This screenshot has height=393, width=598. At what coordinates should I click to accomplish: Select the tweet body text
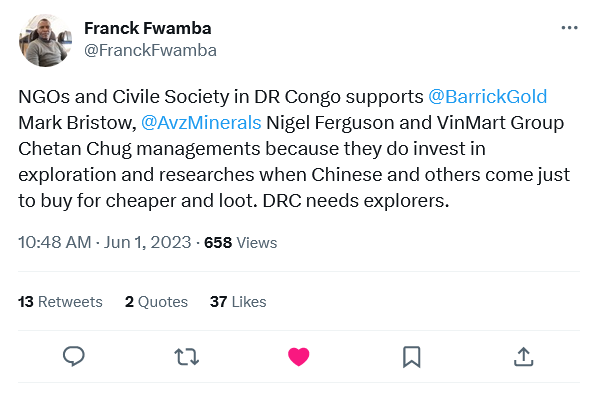click(x=294, y=148)
